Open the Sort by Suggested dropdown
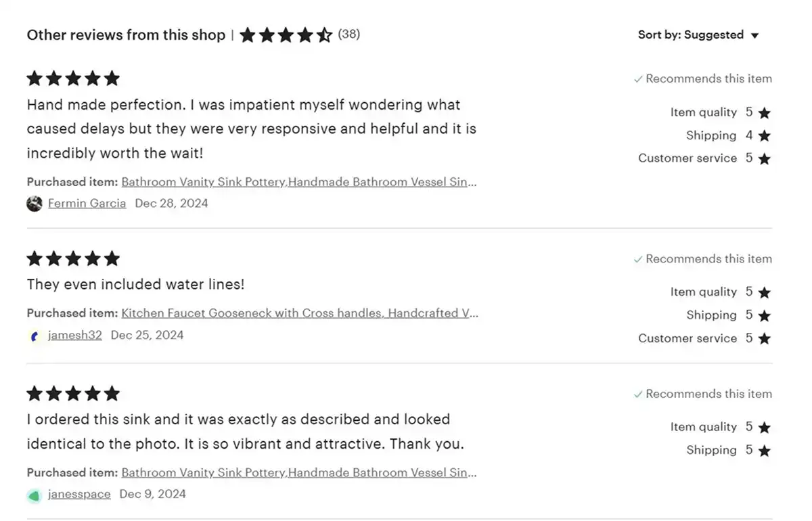Viewport: 812px width, 521px height. coord(698,35)
